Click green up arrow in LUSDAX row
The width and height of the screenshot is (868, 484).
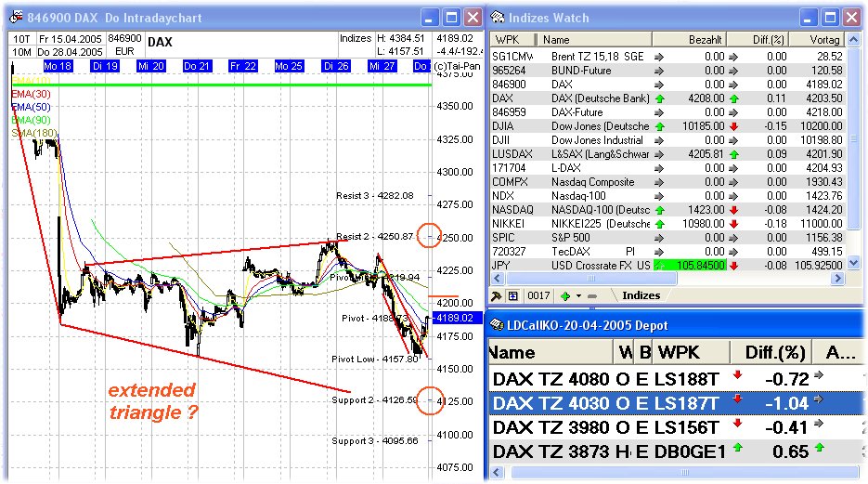[x=734, y=154]
